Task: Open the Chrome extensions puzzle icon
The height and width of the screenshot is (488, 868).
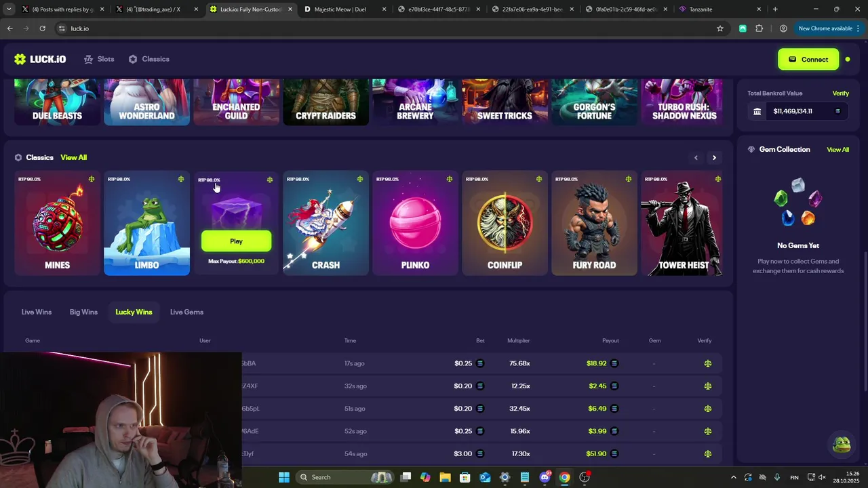Action: pos(759,28)
